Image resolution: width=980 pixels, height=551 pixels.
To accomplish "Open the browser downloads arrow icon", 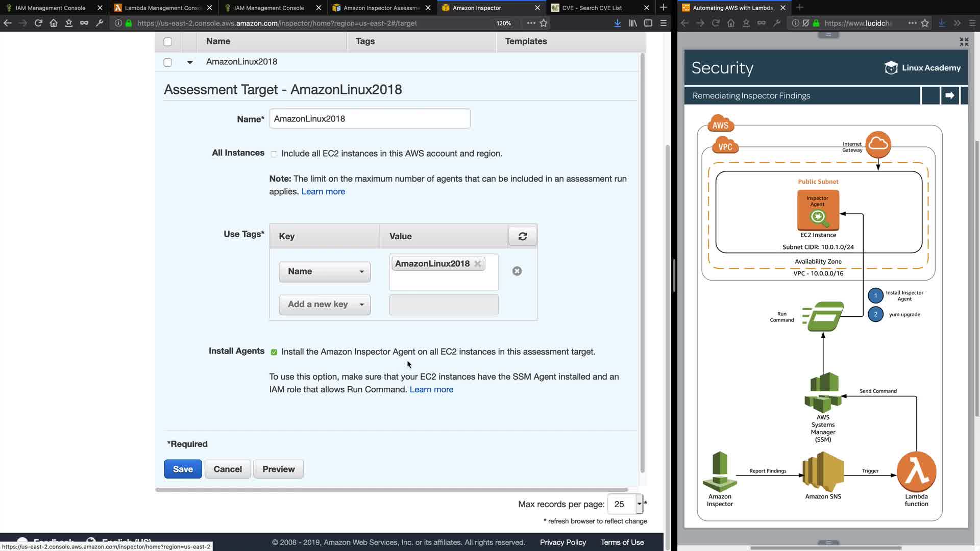I will [617, 23].
